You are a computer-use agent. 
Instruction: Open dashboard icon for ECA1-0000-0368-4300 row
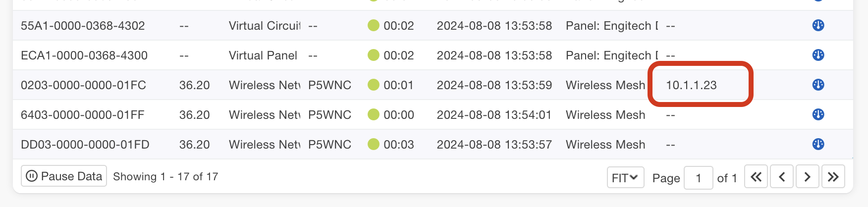click(818, 55)
